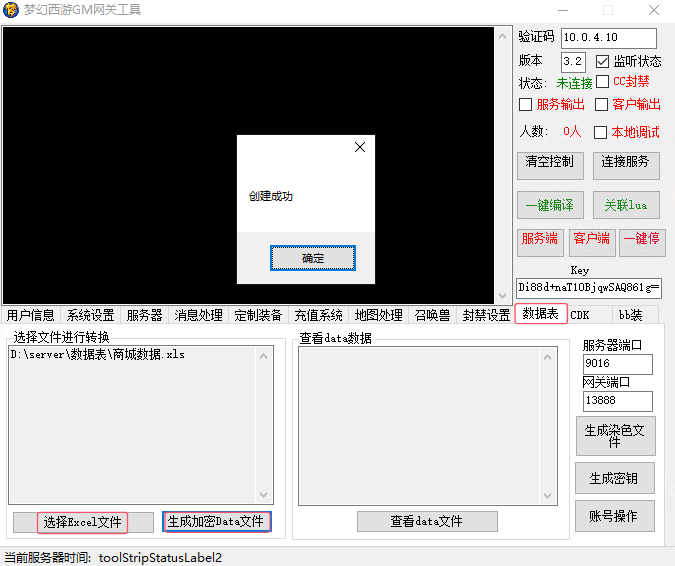Enable the CC封禁 checkbox

602,82
